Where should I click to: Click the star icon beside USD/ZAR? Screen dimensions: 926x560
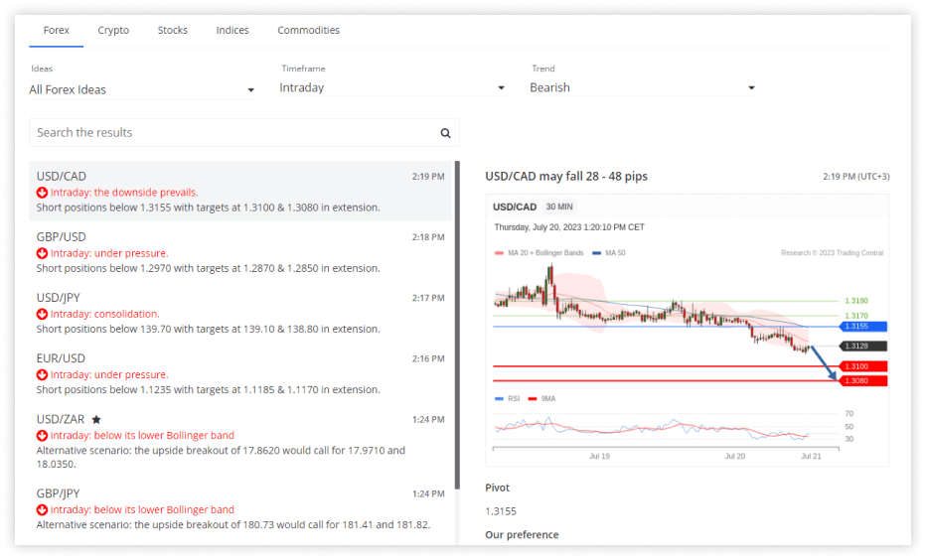(x=96, y=420)
